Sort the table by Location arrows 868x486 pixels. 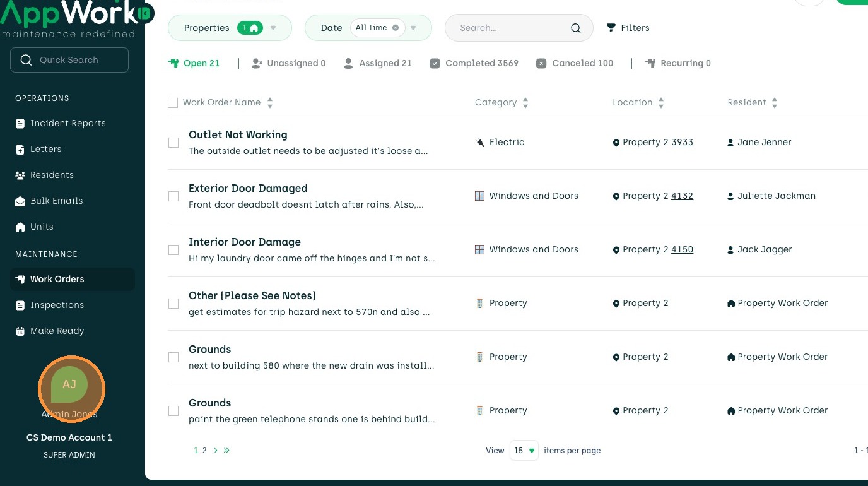click(x=661, y=103)
